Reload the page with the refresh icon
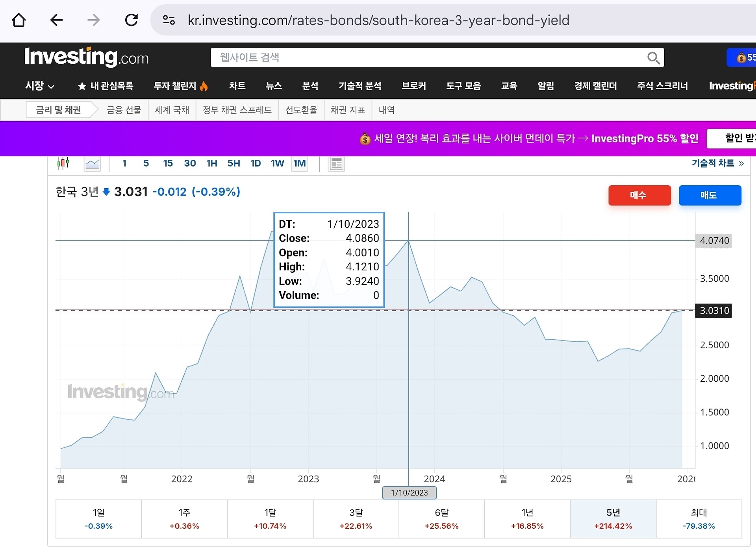Screen dimensions: 756x553 [132, 20]
